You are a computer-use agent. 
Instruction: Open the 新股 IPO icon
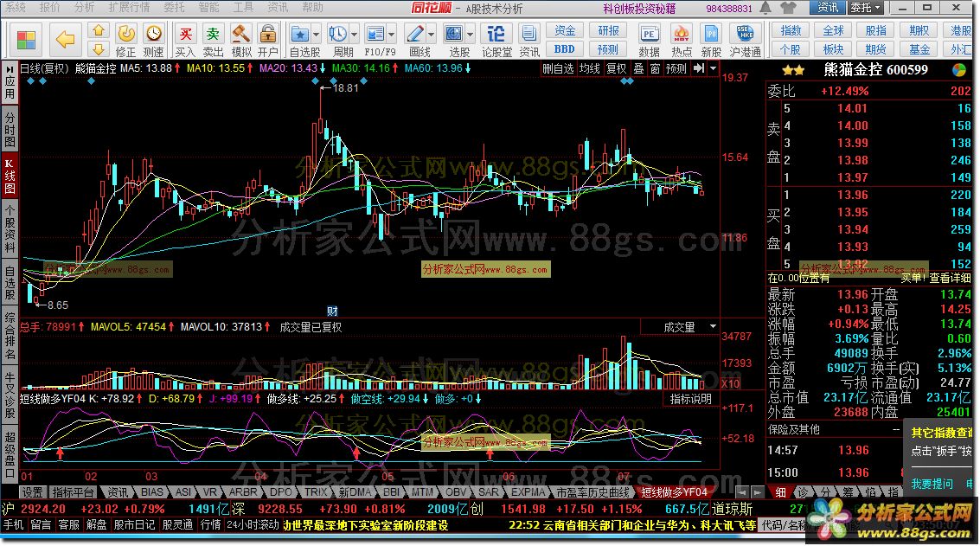tap(711, 40)
